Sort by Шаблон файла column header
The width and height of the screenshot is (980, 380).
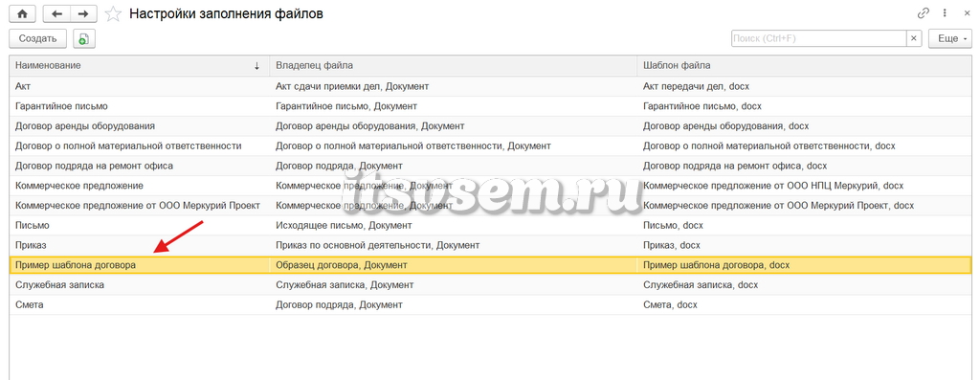coord(804,65)
